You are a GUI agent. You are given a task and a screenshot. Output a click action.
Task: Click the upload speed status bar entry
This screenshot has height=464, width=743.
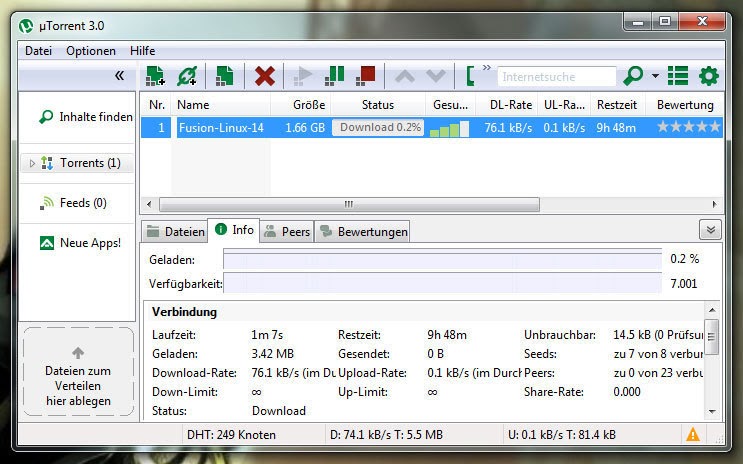click(x=562, y=435)
